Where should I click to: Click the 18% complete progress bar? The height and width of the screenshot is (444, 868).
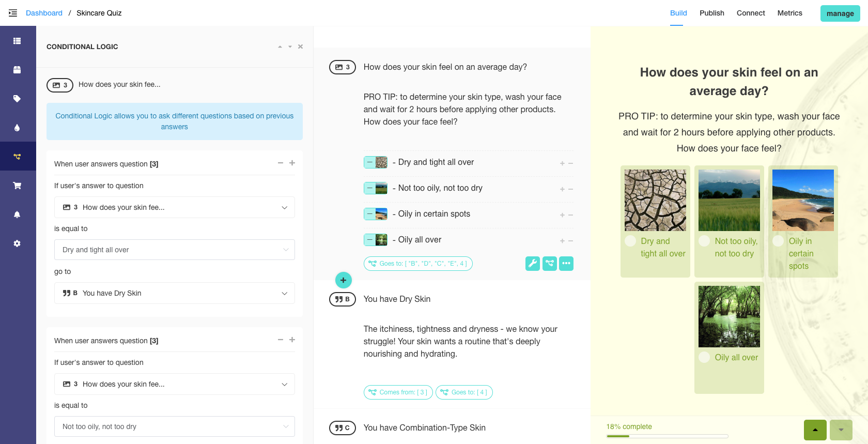[667, 436]
